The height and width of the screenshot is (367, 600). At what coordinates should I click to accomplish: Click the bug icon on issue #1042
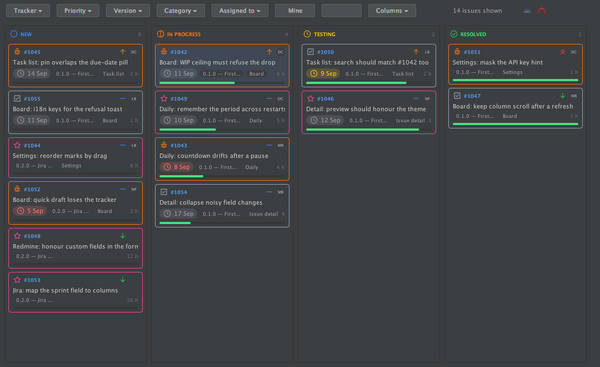(x=164, y=52)
